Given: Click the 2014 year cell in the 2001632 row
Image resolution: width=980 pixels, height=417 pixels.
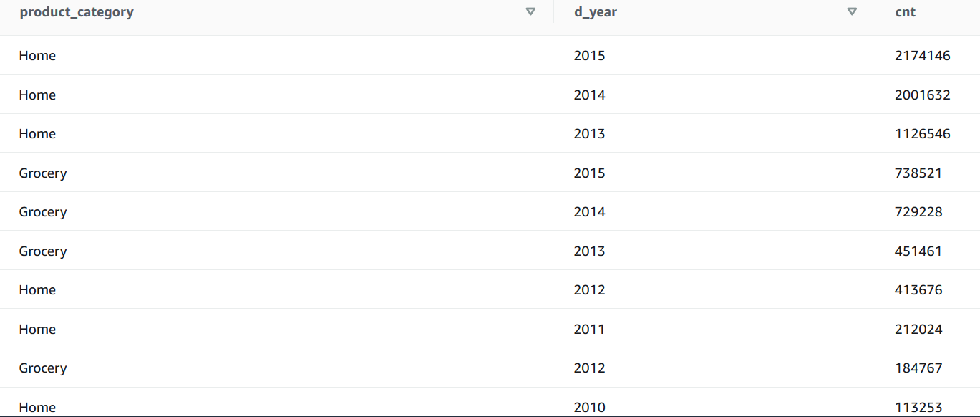Looking at the screenshot, I should (589, 95).
